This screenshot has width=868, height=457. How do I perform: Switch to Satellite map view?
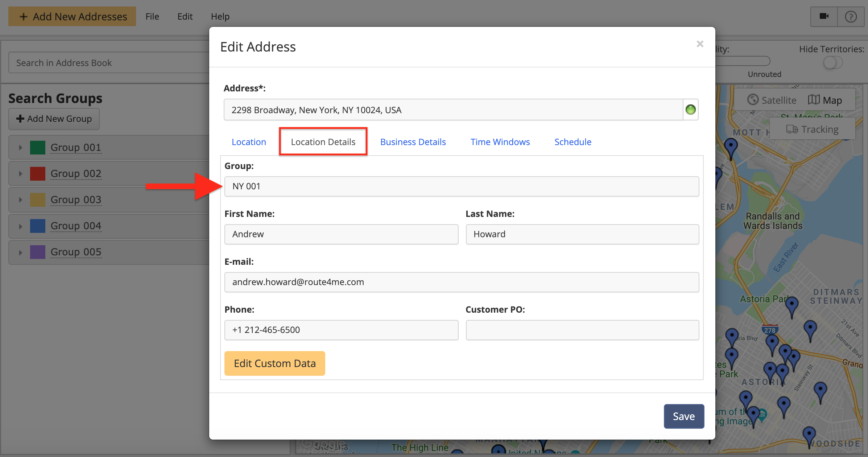point(772,100)
